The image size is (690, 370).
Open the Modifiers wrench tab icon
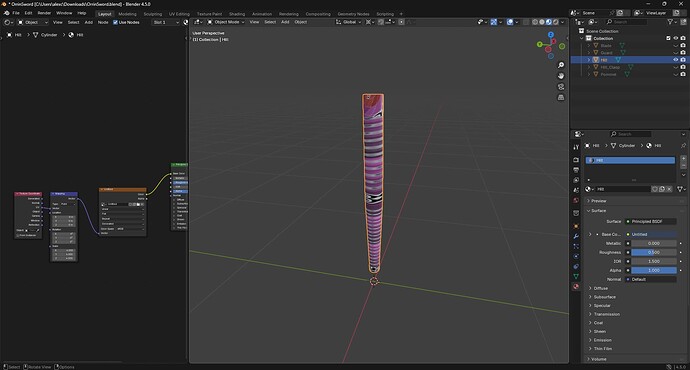[576, 236]
